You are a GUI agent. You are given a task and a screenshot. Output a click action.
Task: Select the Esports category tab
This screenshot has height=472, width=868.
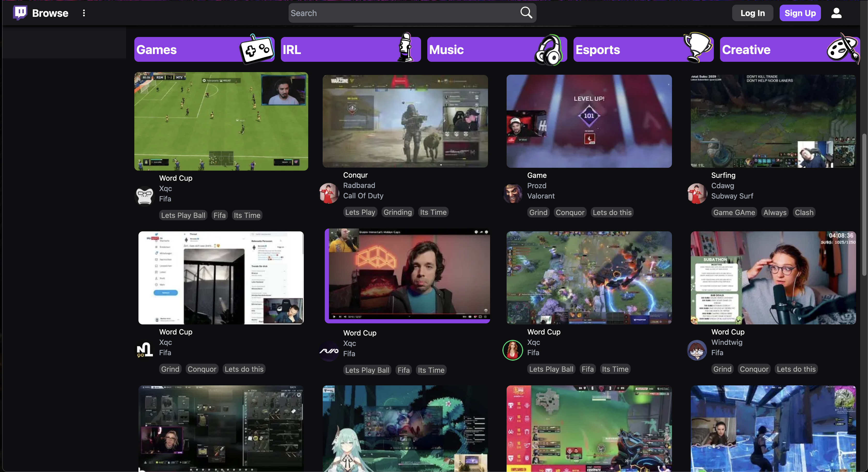[643, 50]
